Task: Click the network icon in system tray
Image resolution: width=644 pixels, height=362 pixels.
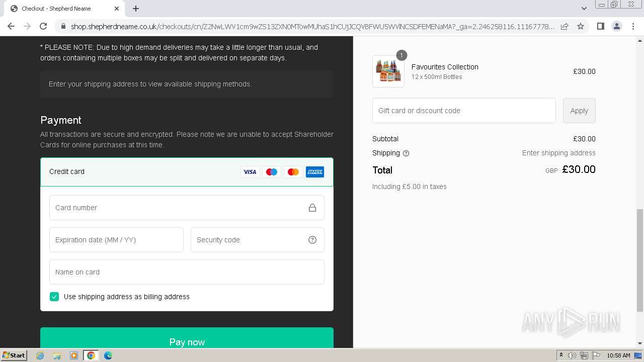Action: coord(584,355)
